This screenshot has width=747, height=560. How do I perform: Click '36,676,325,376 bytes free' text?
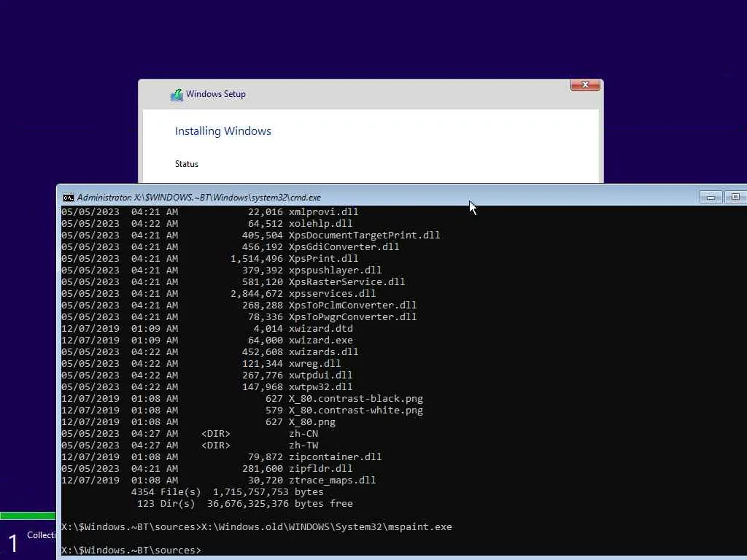pos(280,503)
